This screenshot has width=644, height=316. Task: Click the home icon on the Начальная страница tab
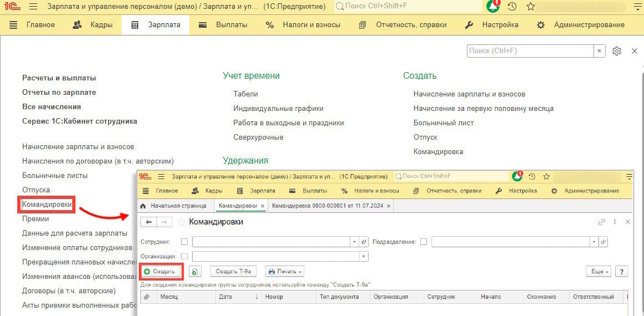(x=143, y=206)
